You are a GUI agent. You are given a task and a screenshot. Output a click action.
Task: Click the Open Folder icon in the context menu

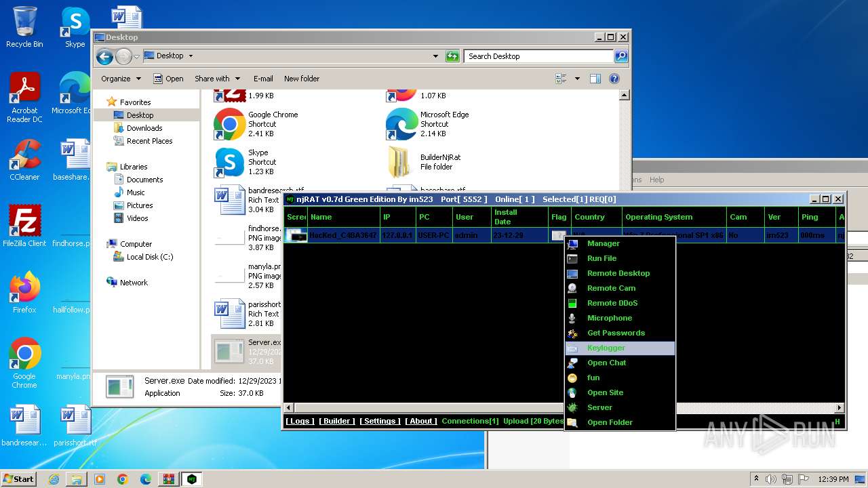click(x=572, y=422)
